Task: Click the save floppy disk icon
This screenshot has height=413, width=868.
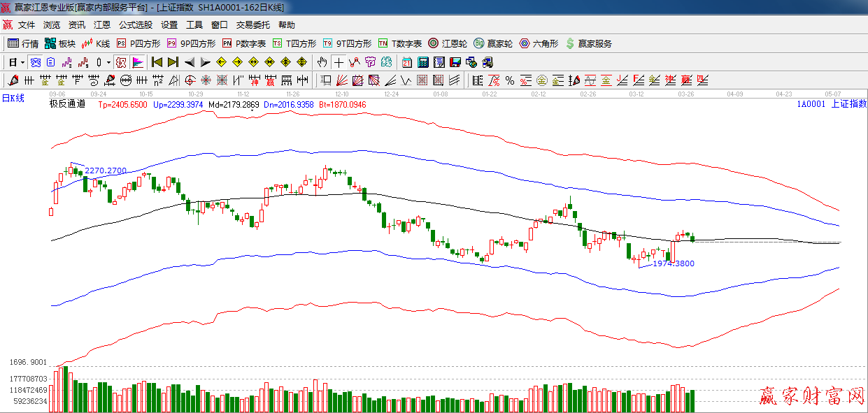Action: [455, 62]
